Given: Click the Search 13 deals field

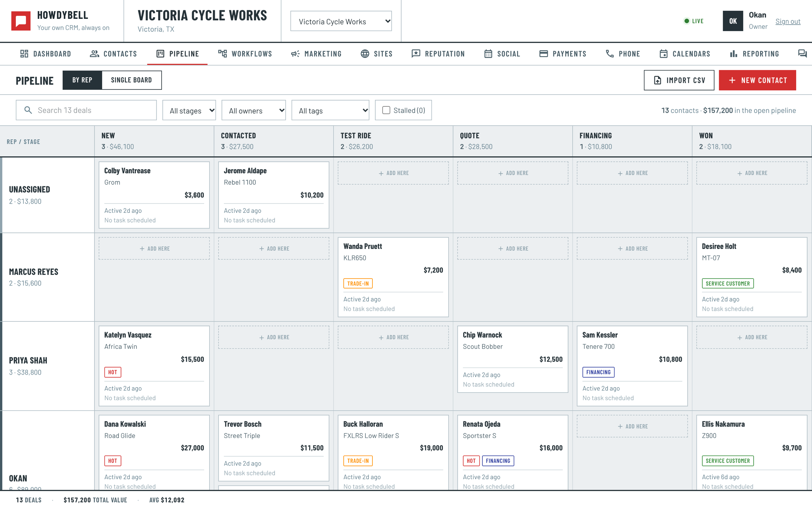Looking at the screenshot, I should coord(86,110).
